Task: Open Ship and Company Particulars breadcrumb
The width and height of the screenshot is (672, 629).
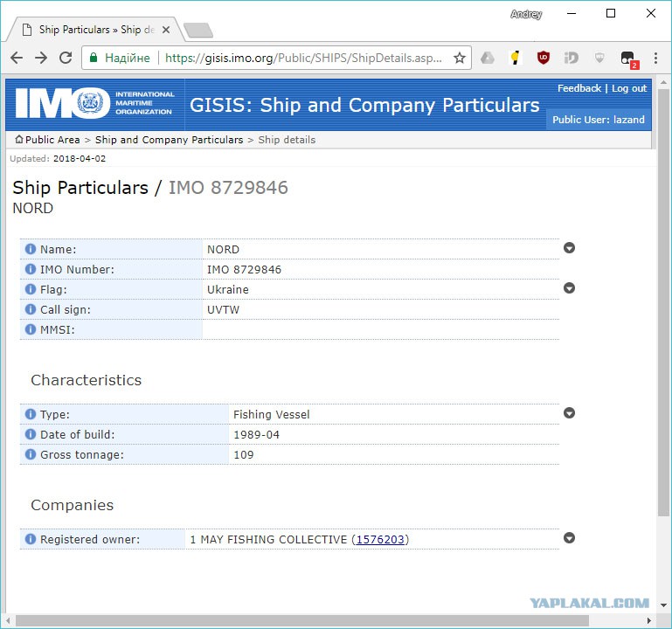Action: coord(169,140)
